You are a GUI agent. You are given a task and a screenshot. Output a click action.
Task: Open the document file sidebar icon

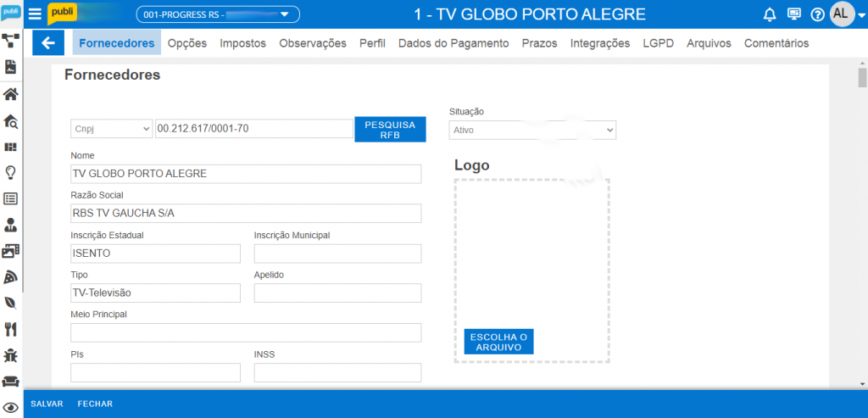11,67
